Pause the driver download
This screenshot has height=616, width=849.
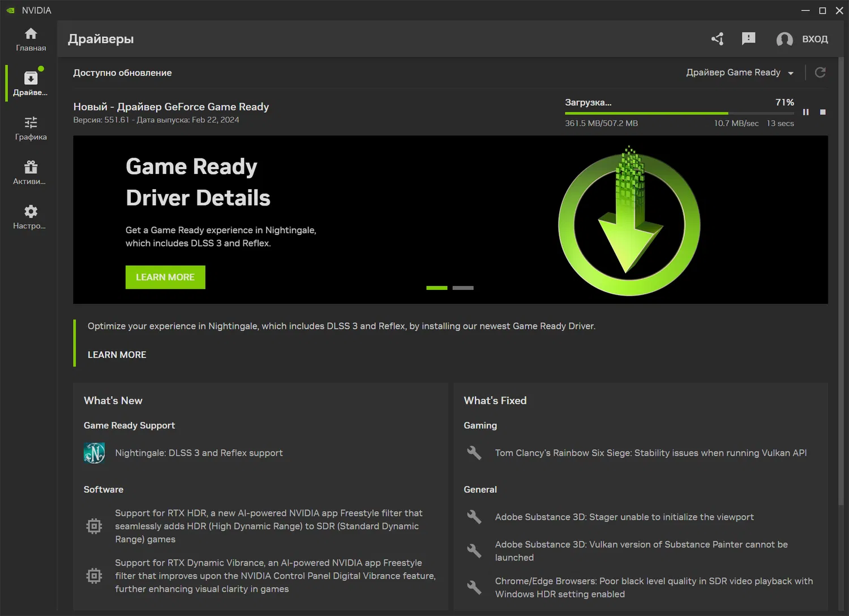(806, 112)
